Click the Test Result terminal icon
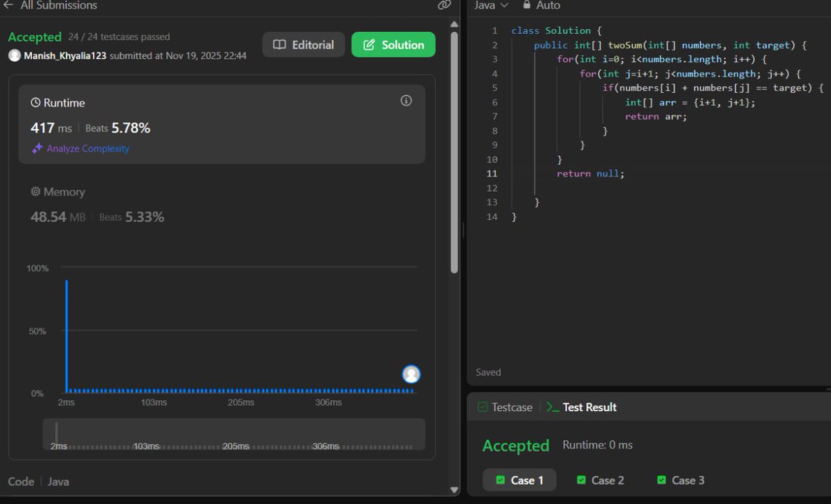Image resolution: width=831 pixels, height=504 pixels. (x=553, y=407)
